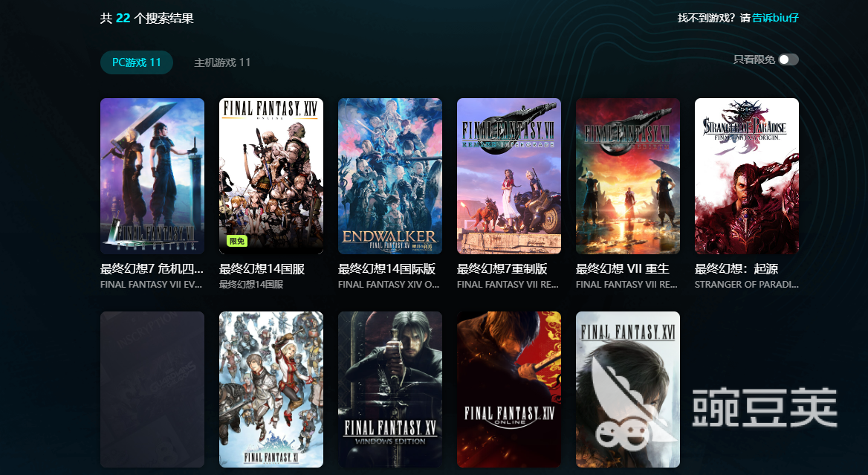Open Final Fantasy VII Remake Intergrade cover
868x475 pixels.
pos(509,176)
